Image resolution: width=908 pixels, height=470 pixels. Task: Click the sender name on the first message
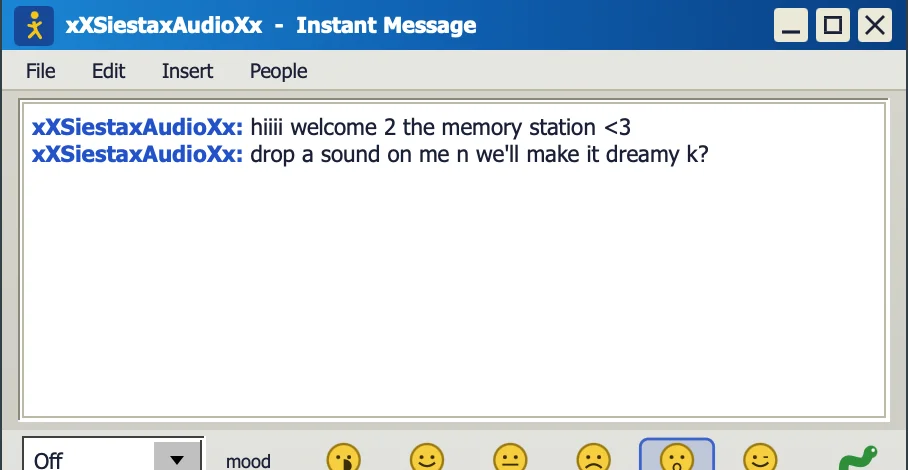coord(137,127)
